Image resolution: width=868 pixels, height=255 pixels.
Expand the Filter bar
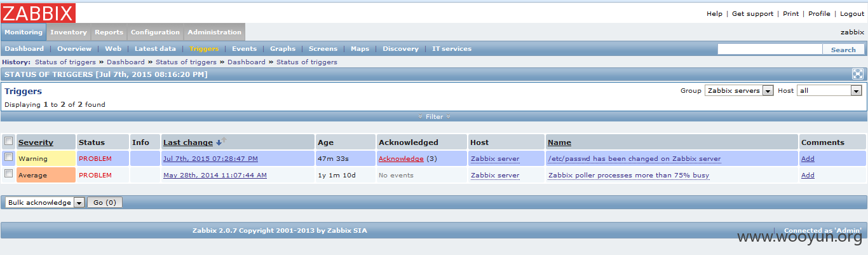(434, 116)
